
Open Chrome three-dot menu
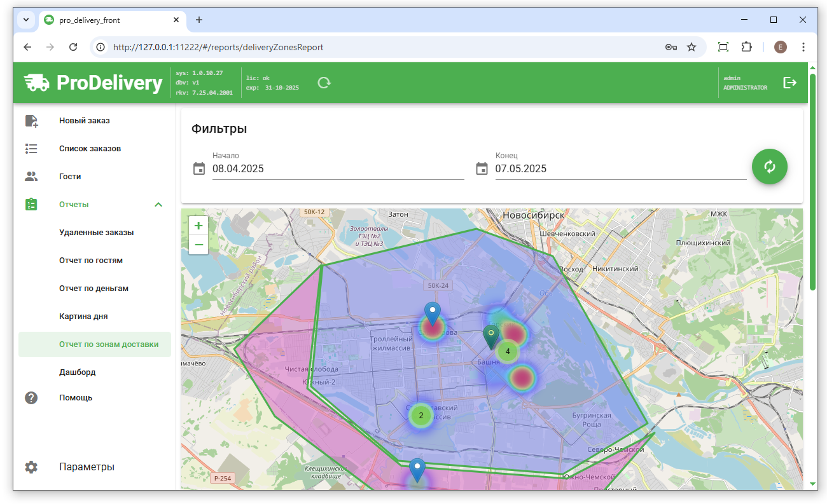(x=803, y=47)
